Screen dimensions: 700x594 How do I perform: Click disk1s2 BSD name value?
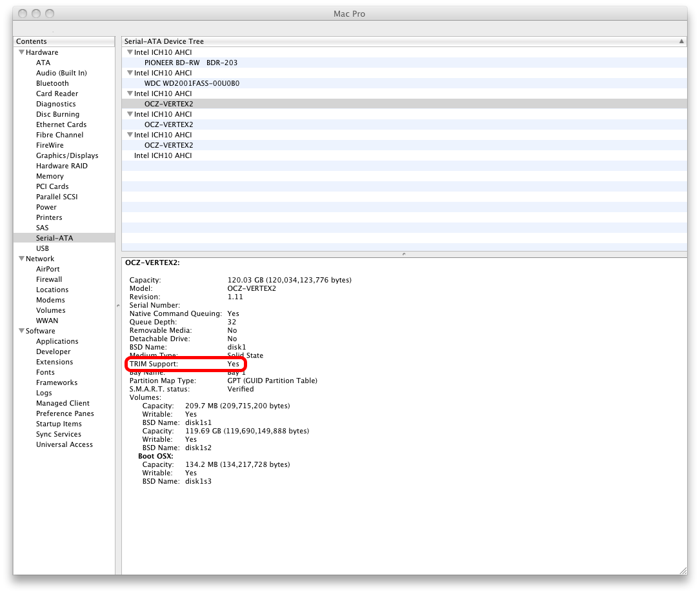(x=198, y=447)
